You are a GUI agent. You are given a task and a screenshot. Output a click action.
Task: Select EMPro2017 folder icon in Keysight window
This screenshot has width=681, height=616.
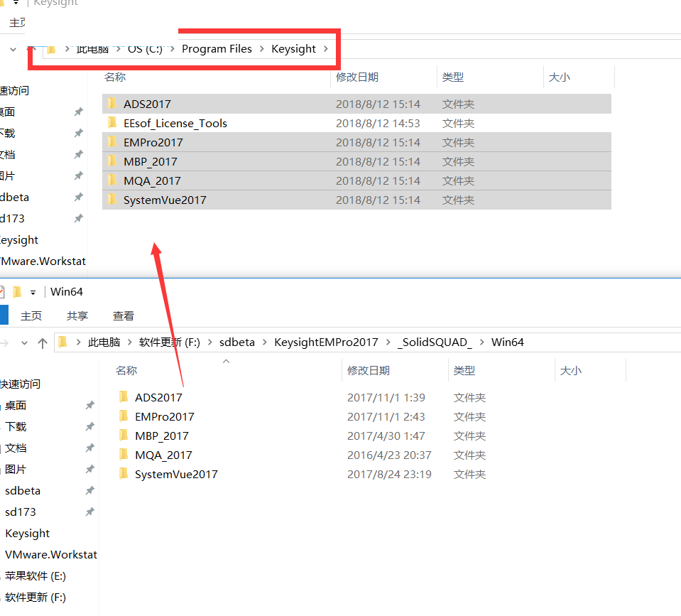(112, 142)
